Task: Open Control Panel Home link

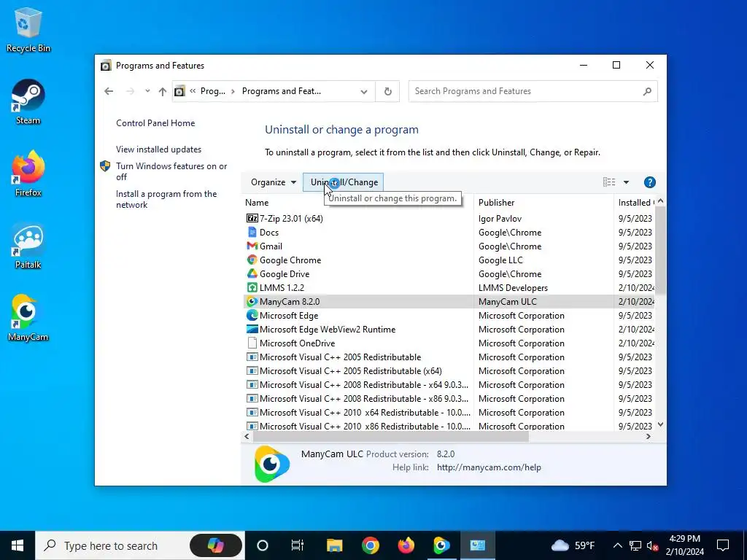Action: 155,122
